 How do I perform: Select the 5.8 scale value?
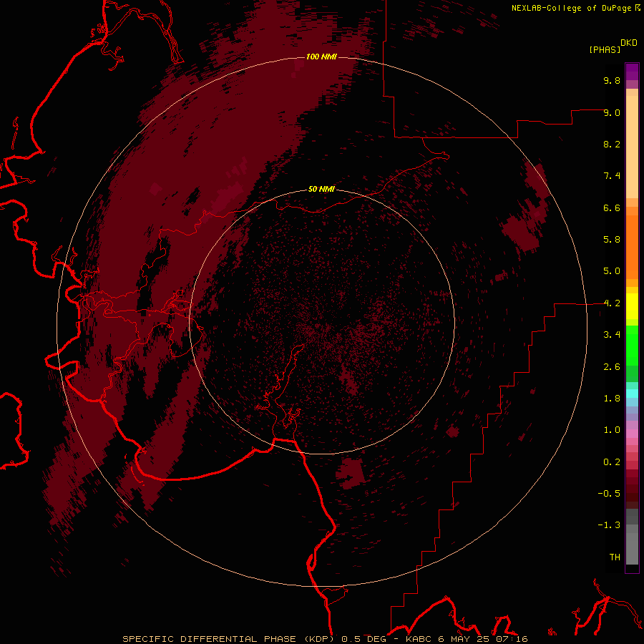tap(612, 240)
